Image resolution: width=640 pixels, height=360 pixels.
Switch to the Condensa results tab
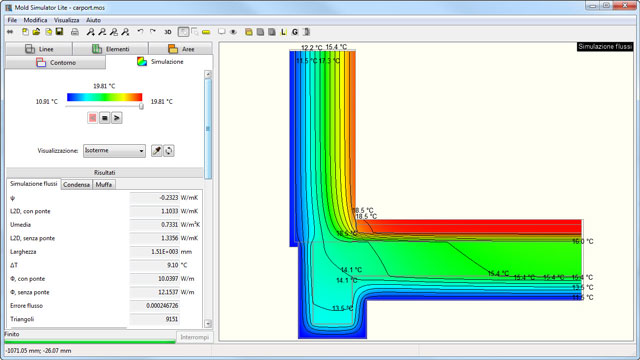click(76, 184)
